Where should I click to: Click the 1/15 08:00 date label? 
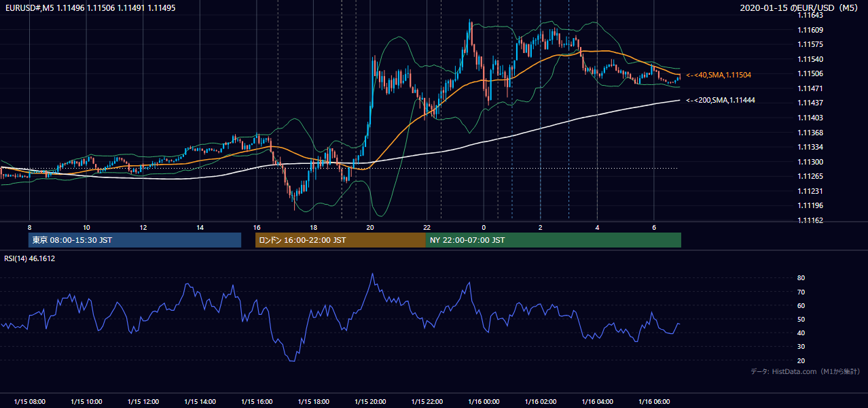[x=30, y=402]
